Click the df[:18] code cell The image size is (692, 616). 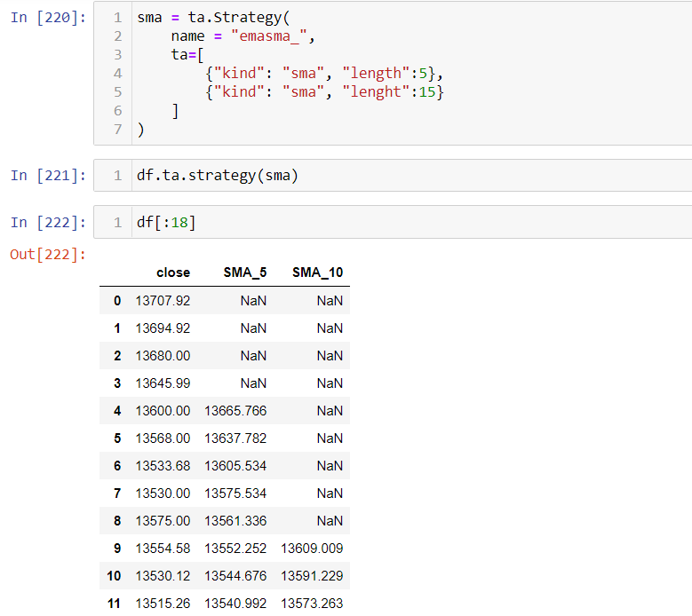(393, 222)
